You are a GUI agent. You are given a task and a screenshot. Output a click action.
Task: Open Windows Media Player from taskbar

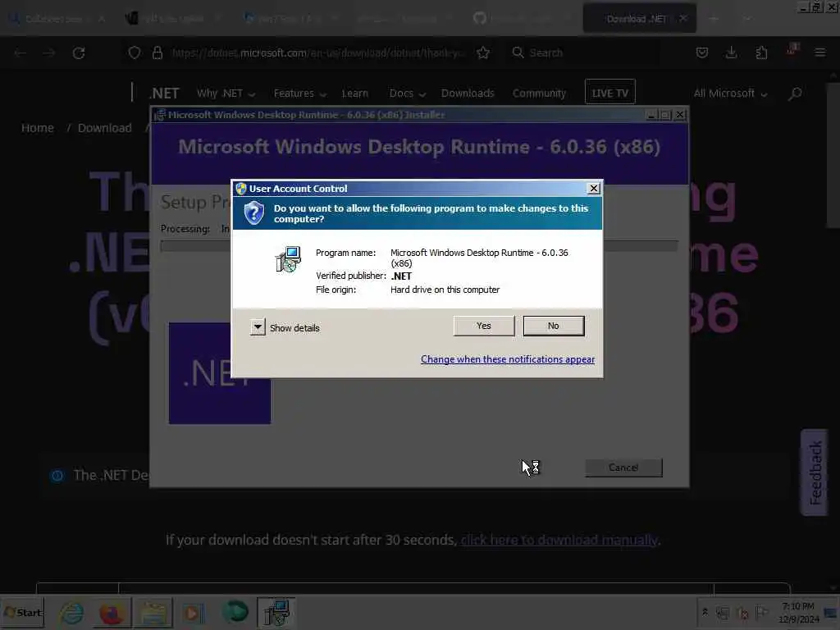click(194, 613)
